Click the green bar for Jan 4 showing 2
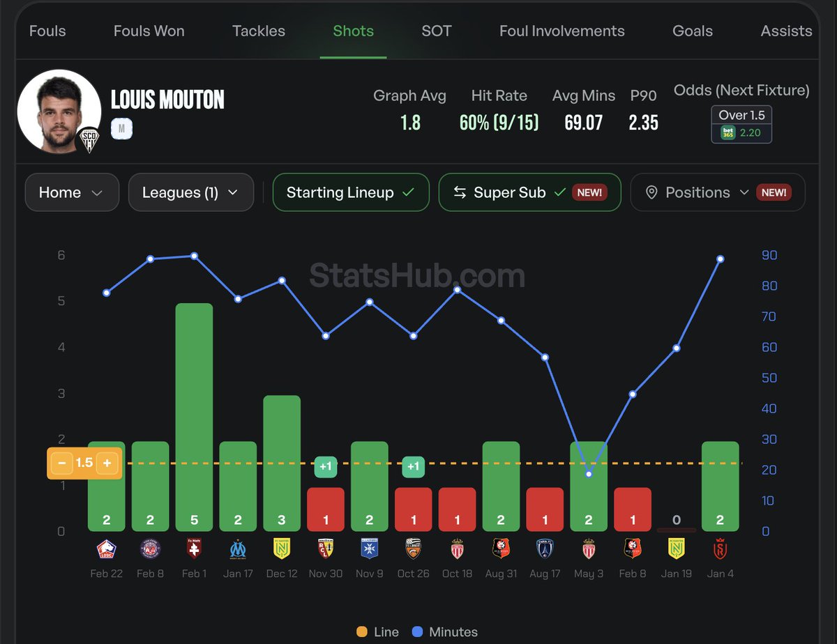Image resolution: width=837 pixels, height=644 pixels. point(721,486)
